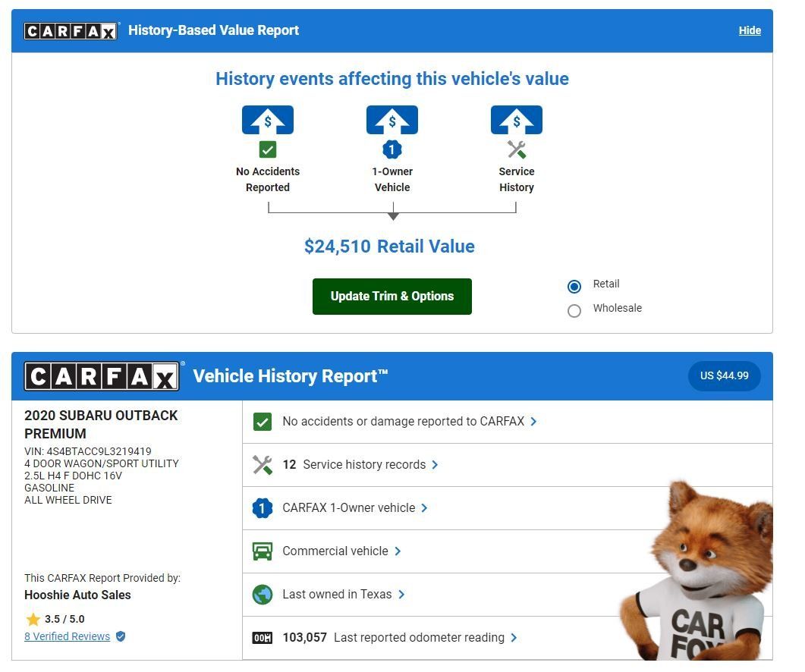
Task: Open 12 Service history records link
Action: click(354, 465)
